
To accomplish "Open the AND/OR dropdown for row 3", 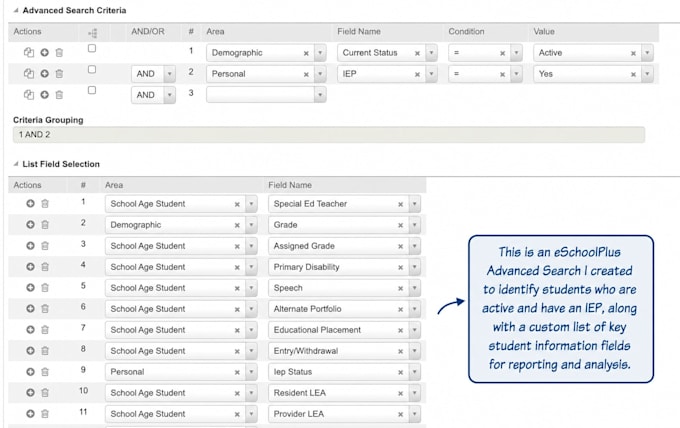I will [170, 95].
